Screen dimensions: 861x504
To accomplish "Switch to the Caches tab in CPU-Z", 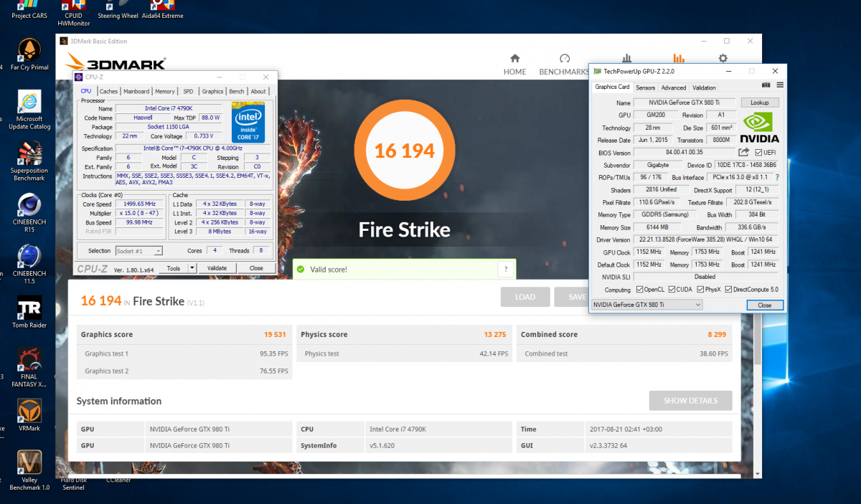I will click(109, 91).
